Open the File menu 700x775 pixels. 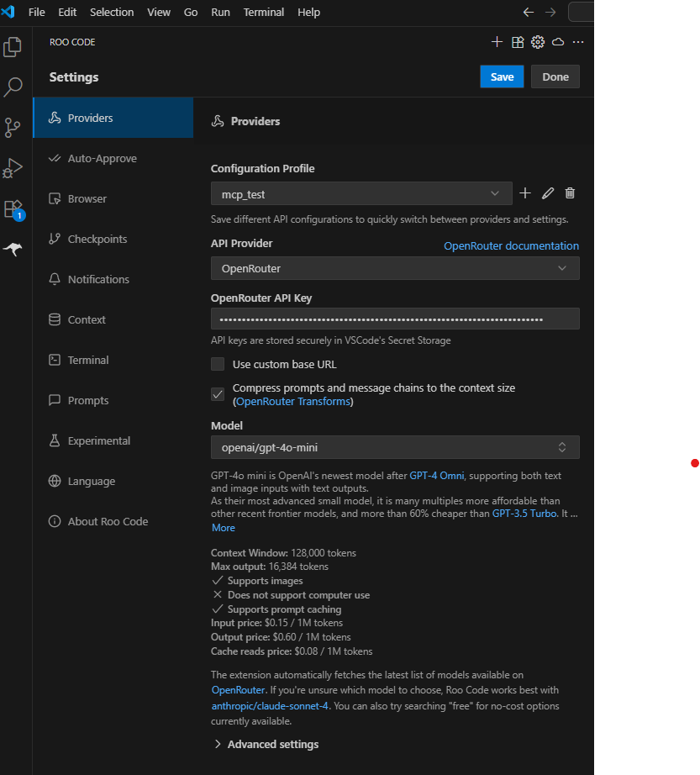tap(37, 13)
